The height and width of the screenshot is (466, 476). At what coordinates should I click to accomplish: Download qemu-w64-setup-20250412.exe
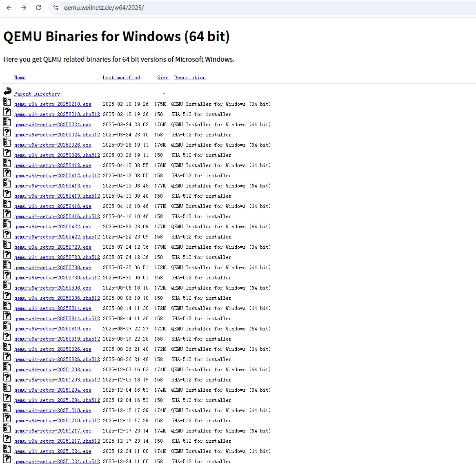pyautogui.click(x=53, y=165)
